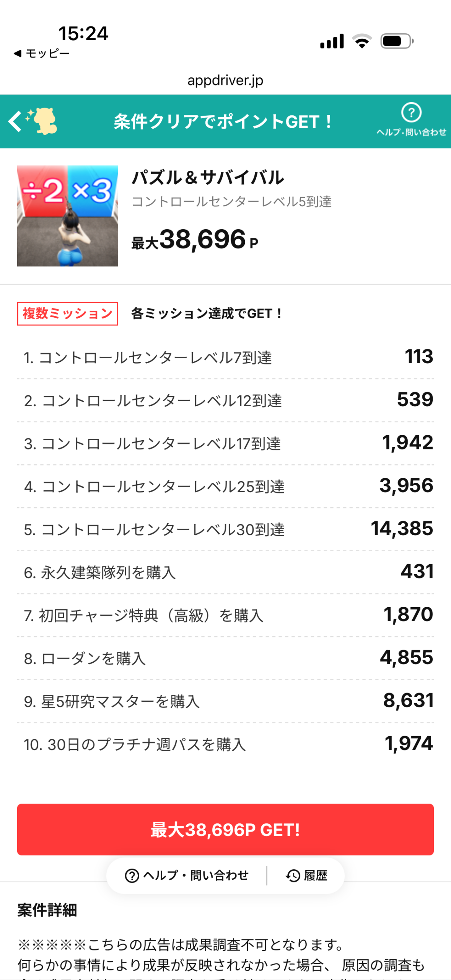Image resolution: width=451 pixels, height=980 pixels.
Task: Tap the appdriver.jp address bar
Action: (225, 80)
